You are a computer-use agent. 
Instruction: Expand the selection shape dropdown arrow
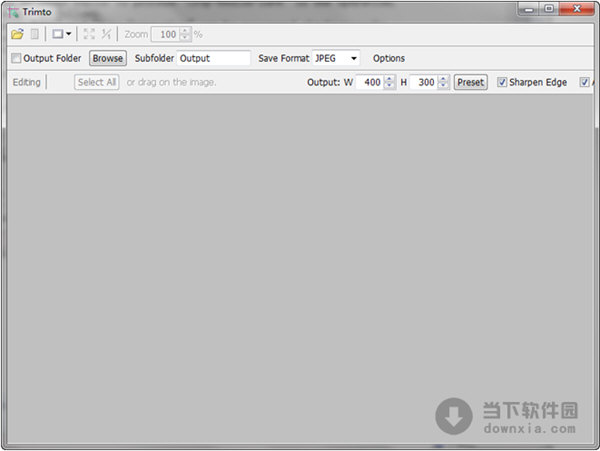click(x=68, y=34)
